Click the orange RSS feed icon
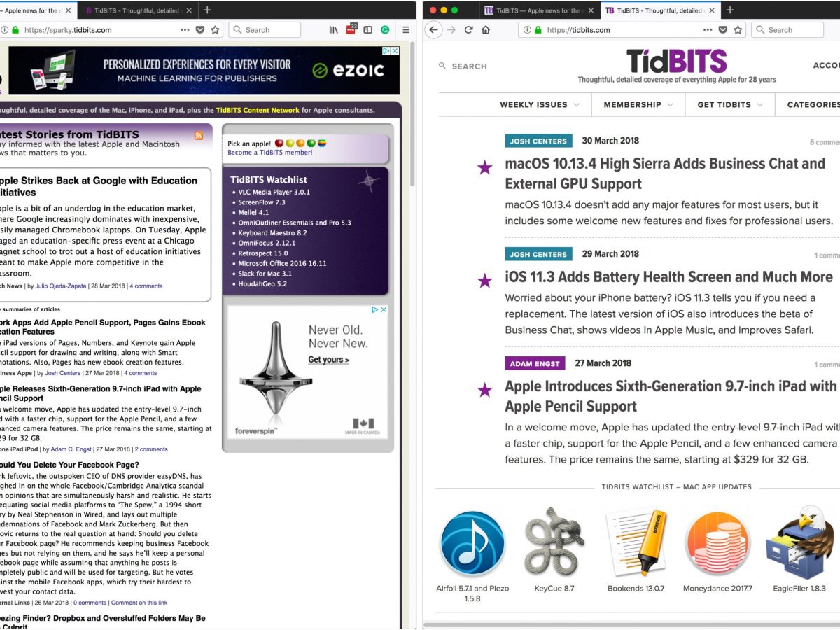This screenshot has width=840, height=630. pyautogui.click(x=199, y=135)
